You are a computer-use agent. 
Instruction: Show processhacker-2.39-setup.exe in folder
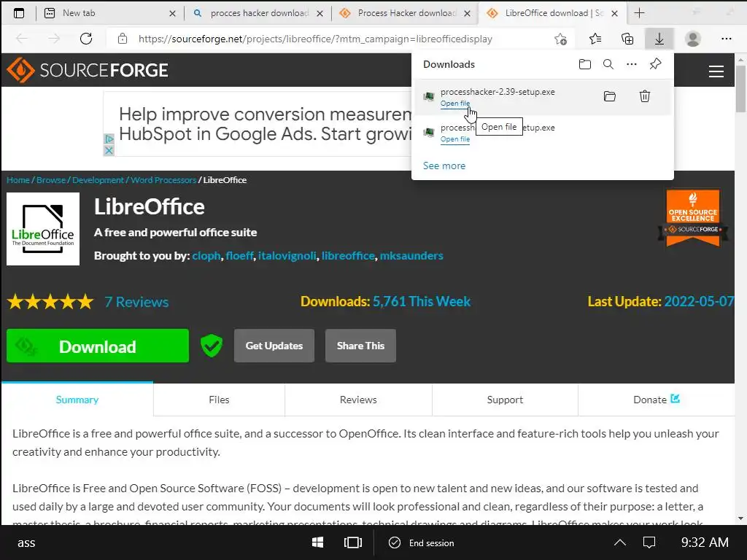(x=610, y=97)
